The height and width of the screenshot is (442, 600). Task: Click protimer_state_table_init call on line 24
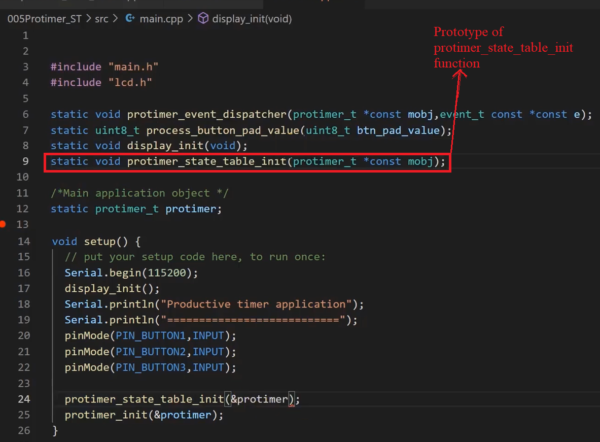pyautogui.click(x=144, y=399)
